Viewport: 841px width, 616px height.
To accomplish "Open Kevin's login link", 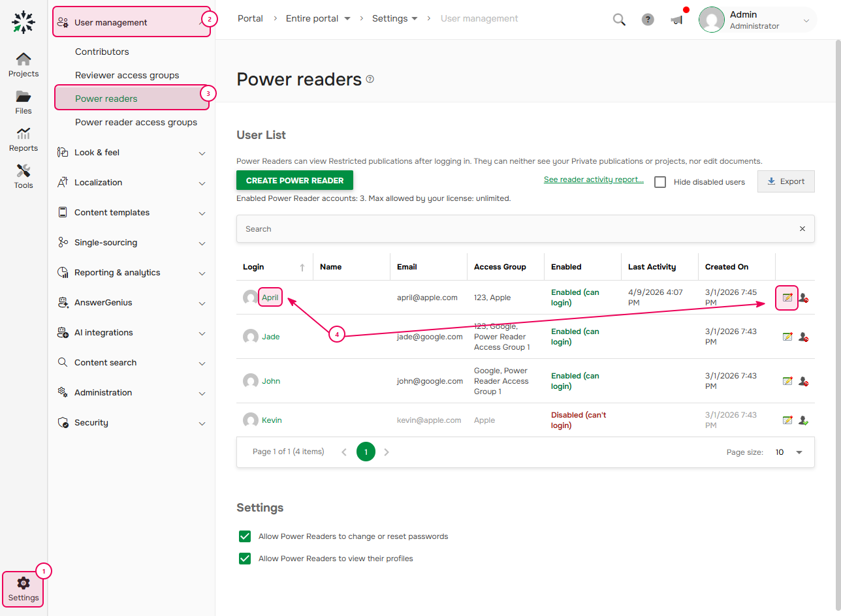I will [272, 420].
